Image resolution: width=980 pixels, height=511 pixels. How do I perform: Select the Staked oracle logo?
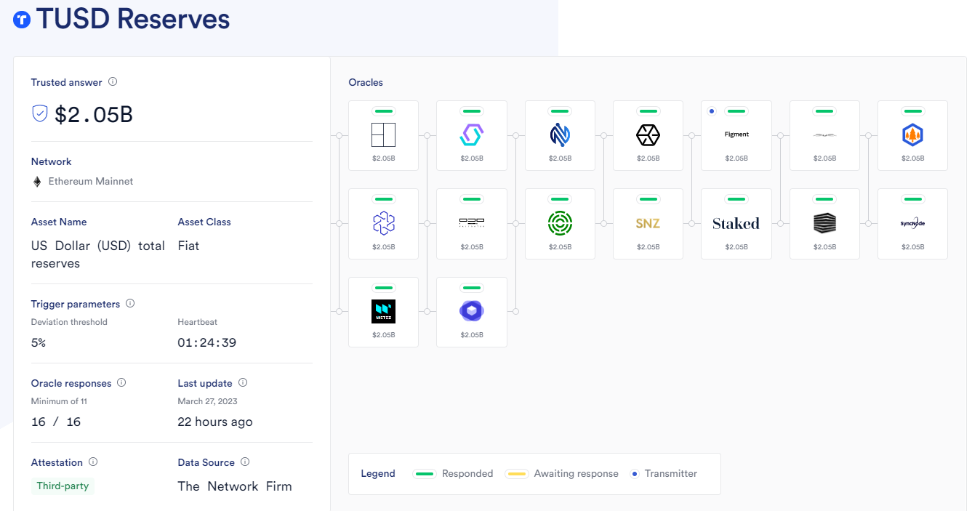point(736,223)
